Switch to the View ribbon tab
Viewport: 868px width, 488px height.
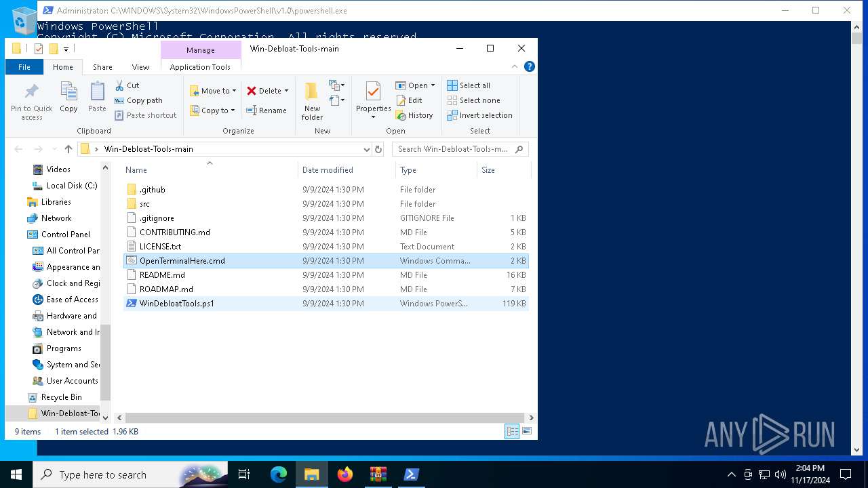pos(140,67)
